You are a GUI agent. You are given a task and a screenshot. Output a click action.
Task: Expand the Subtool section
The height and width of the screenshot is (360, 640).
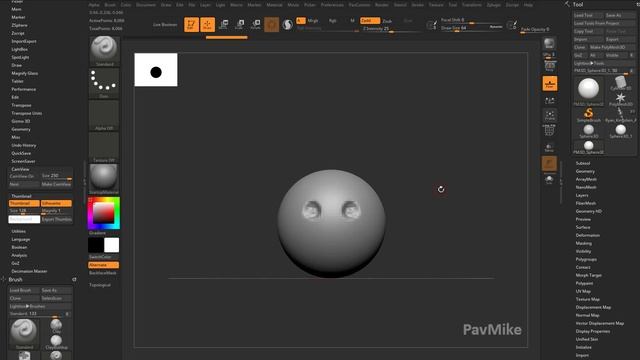pos(583,163)
